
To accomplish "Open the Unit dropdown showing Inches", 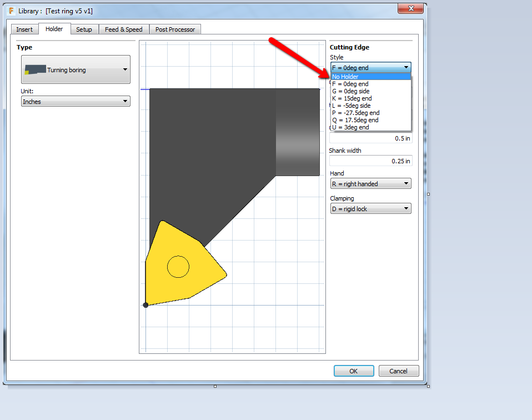I will pyautogui.click(x=75, y=101).
